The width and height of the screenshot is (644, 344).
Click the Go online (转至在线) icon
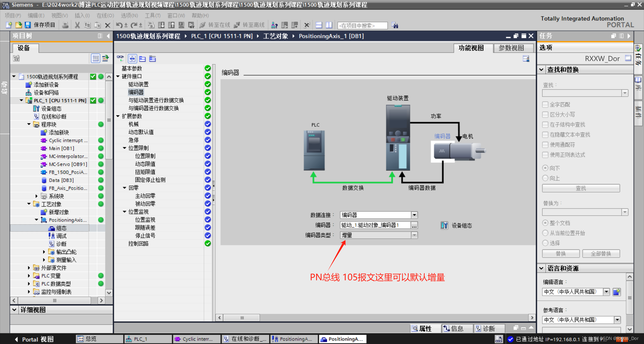202,25
